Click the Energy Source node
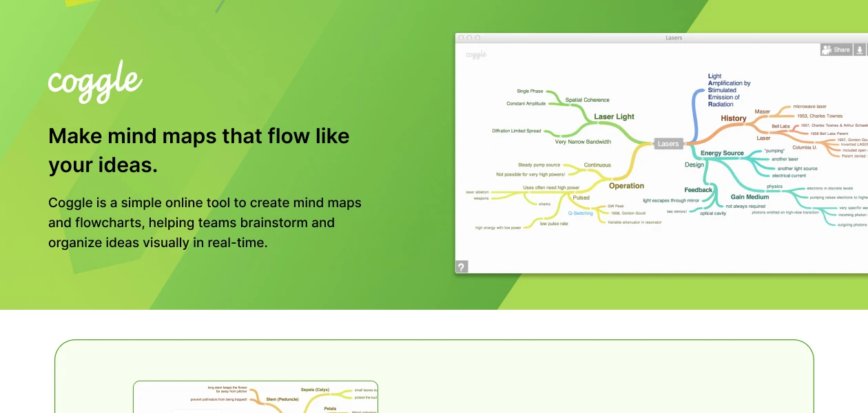 pyautogui.click(x=722, y=153)
